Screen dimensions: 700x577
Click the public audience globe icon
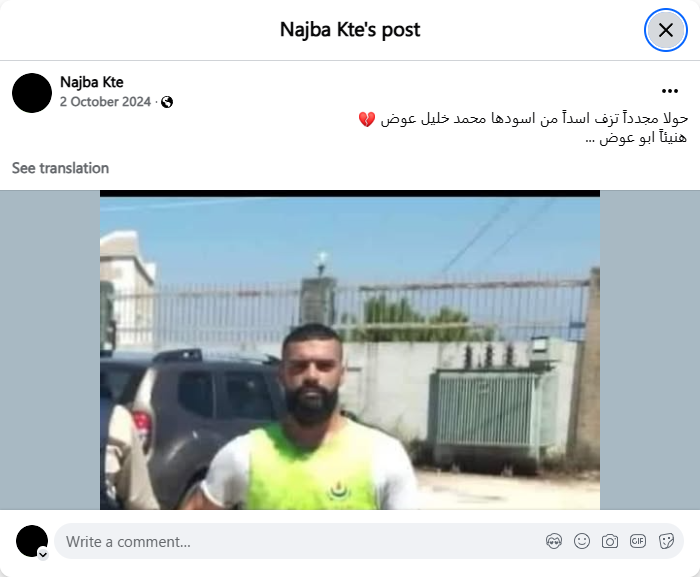click(x=167, y=102)
